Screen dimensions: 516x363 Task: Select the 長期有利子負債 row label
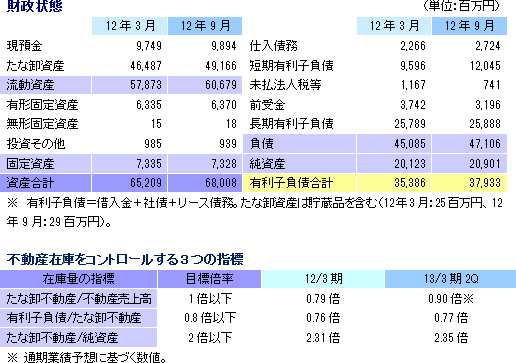(291, 124)
